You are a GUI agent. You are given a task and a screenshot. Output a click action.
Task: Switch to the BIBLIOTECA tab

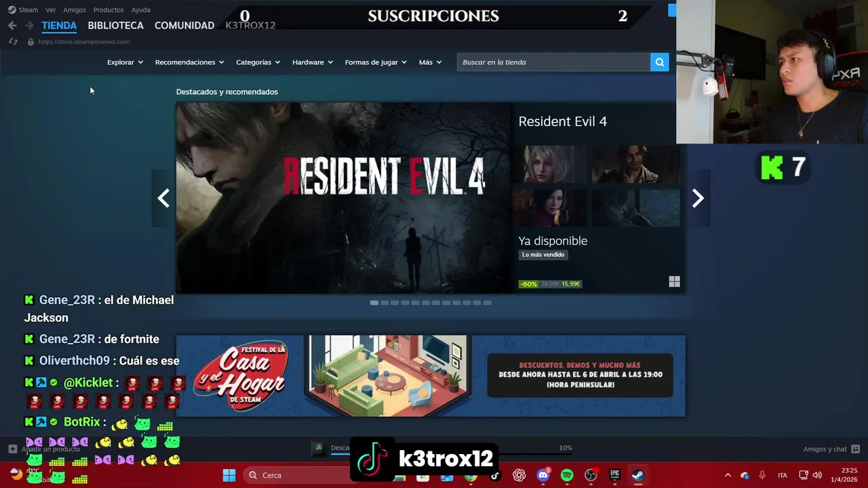point(116,26)
